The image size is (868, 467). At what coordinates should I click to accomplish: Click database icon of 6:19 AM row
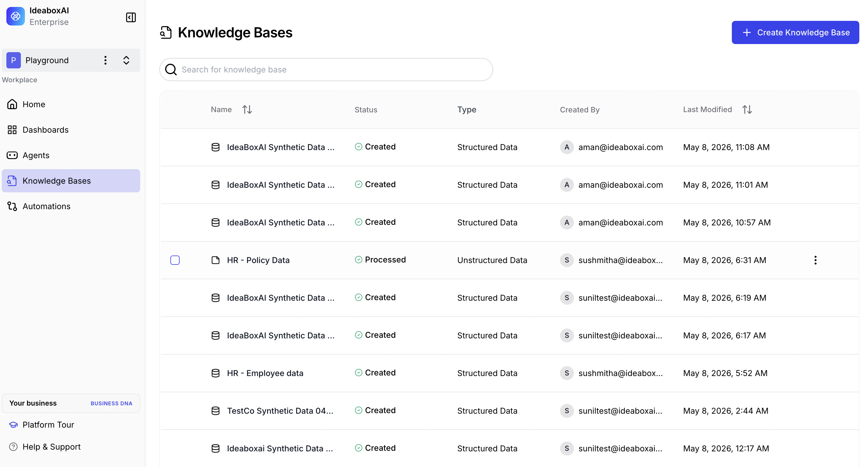pos(215,298)
